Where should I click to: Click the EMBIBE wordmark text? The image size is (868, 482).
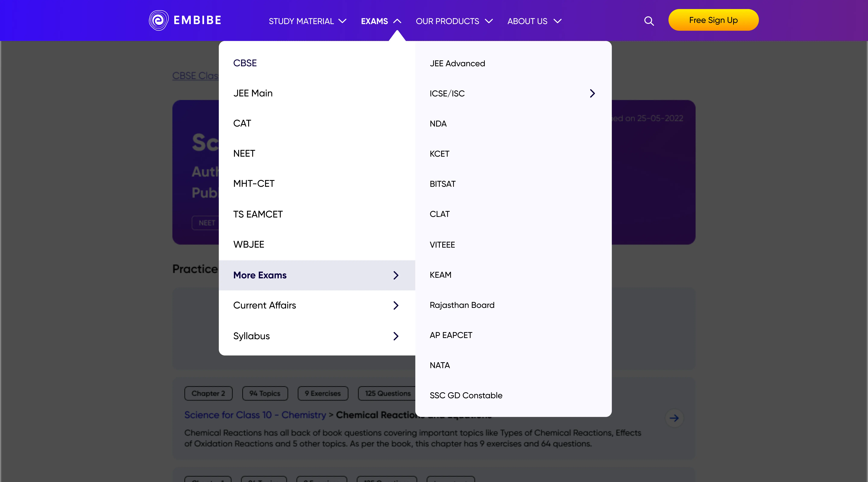point(197,20)
